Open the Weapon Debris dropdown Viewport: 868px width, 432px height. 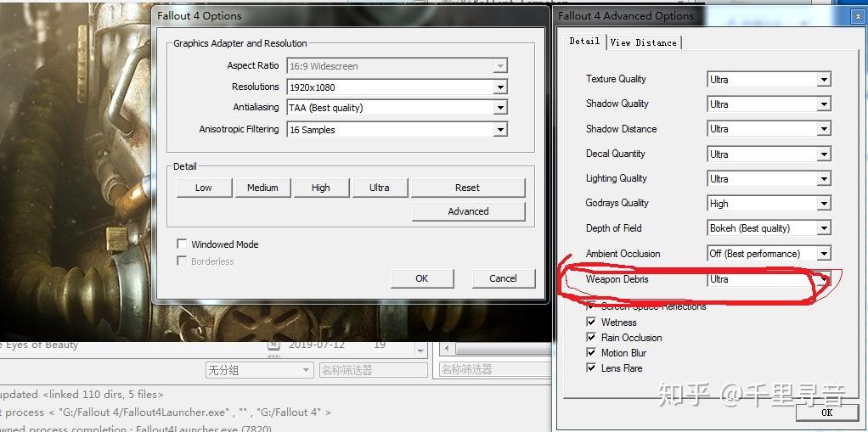pos(769,279)
